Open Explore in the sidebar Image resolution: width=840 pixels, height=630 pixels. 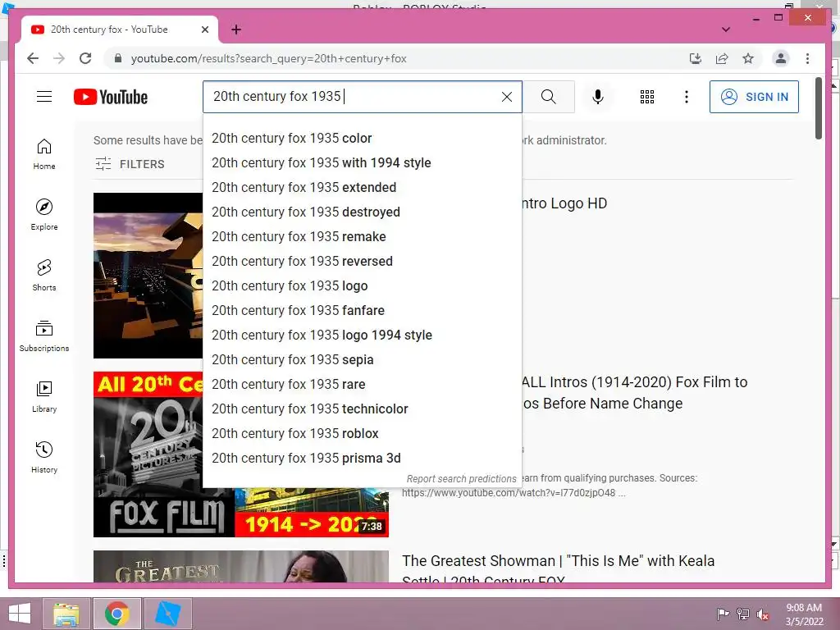coord(44,215)
